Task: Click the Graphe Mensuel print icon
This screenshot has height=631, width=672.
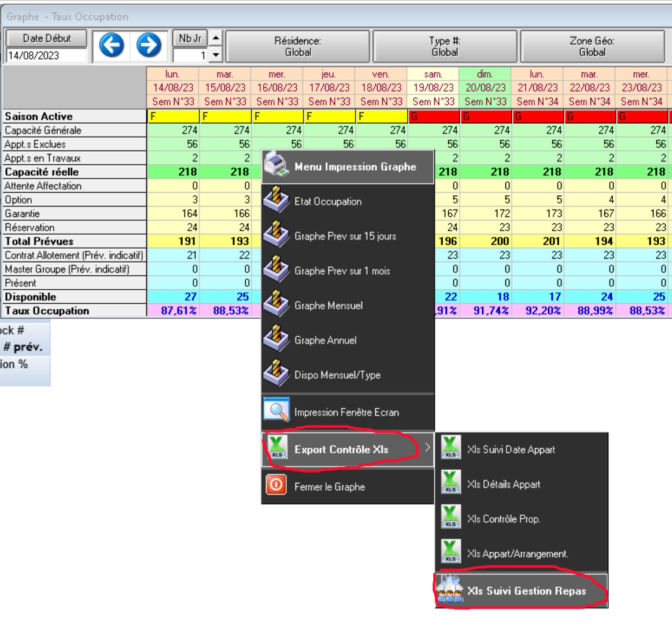Action: [x=276, y=305]
